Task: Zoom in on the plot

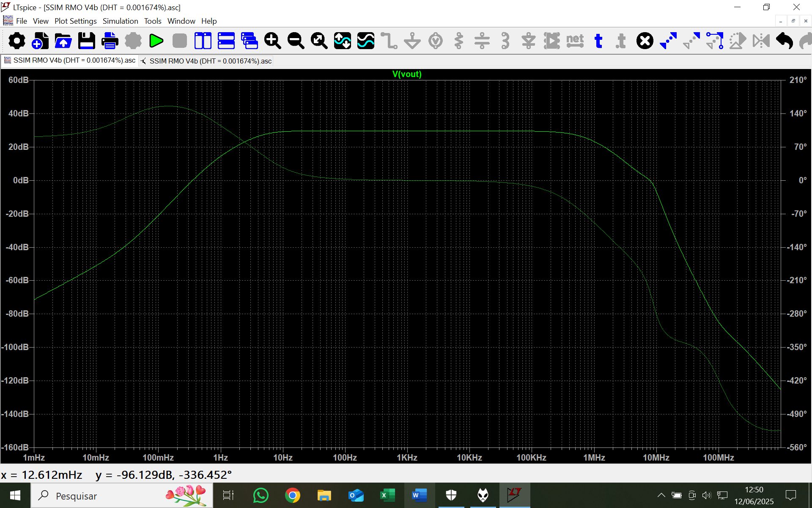Action: click(x=273, y=41)
